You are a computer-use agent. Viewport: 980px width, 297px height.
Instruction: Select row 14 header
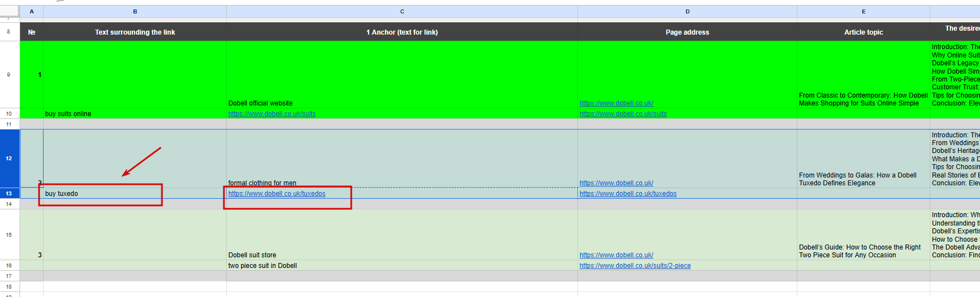[9, 204]
